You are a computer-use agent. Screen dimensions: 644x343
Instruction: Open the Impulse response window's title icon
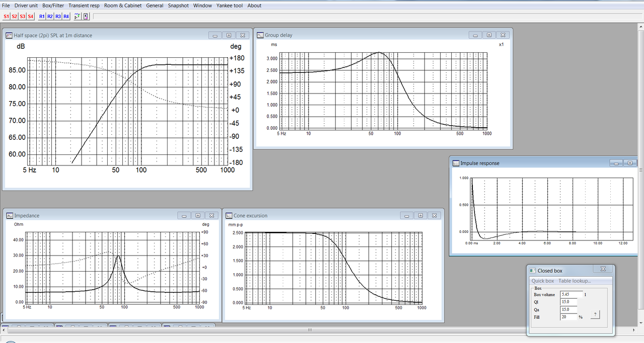click(456, 163)
